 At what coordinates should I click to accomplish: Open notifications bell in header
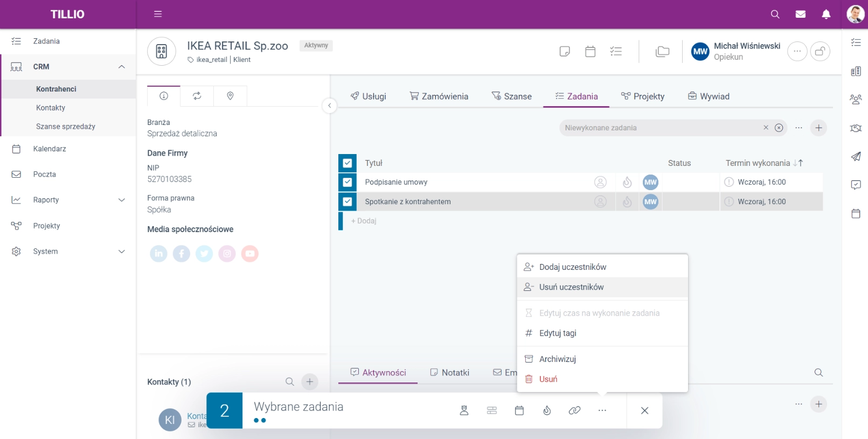coord(826,14)
